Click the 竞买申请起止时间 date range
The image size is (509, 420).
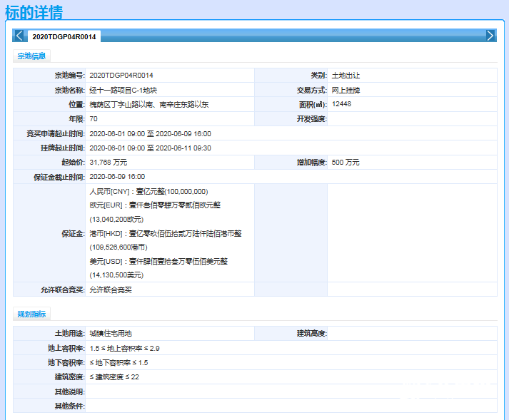(x=150, y=133)
